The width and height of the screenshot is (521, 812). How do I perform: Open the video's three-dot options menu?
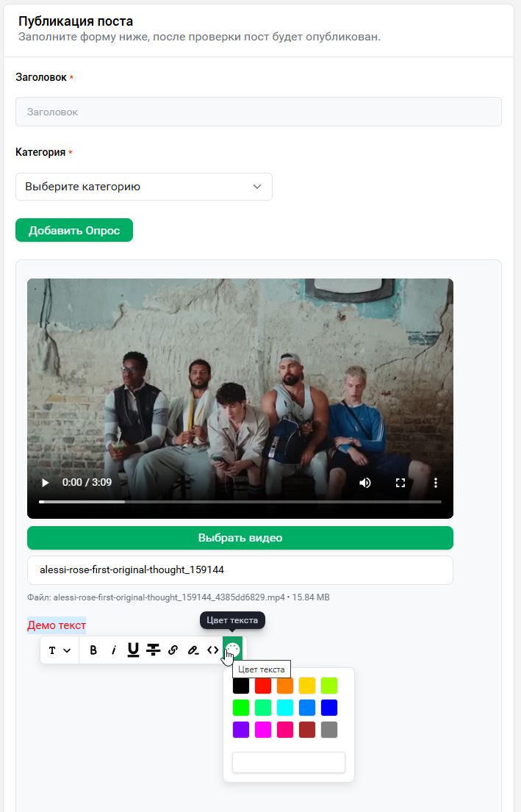tap(436, 483)
